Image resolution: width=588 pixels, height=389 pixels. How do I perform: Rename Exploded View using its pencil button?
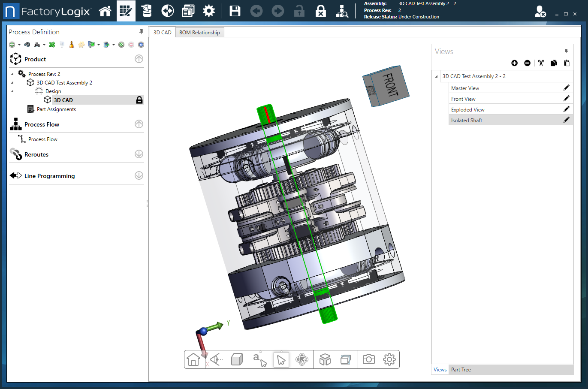pos(567,109)
